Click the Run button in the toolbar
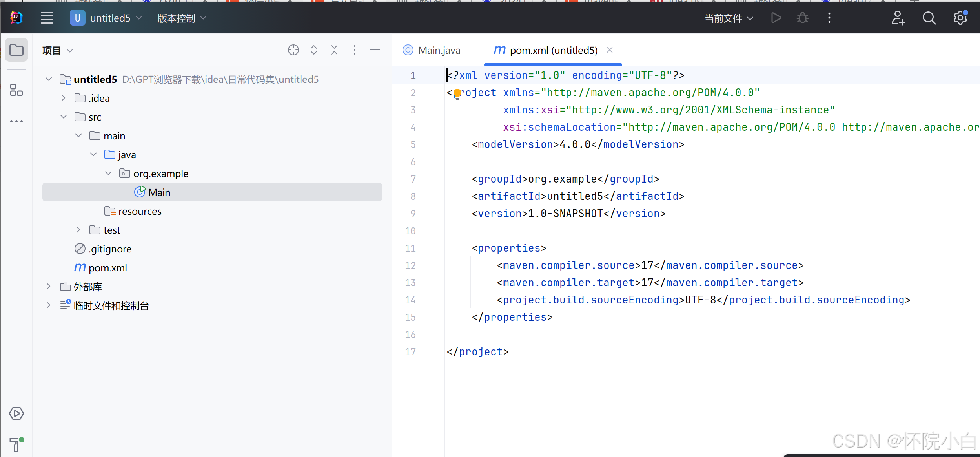 (776, 18)
